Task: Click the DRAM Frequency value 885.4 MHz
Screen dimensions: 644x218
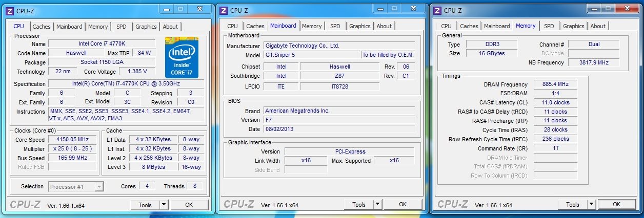Action: (x=555, y=84)
